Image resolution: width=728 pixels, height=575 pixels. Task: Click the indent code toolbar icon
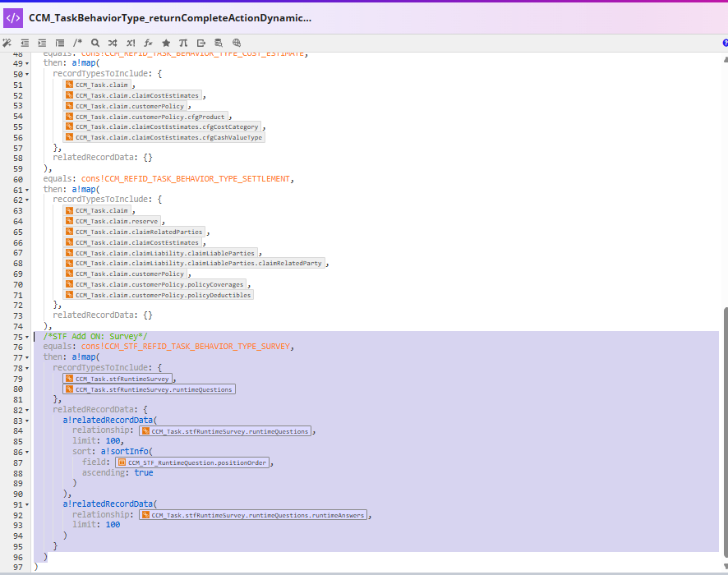coord(42,44)
